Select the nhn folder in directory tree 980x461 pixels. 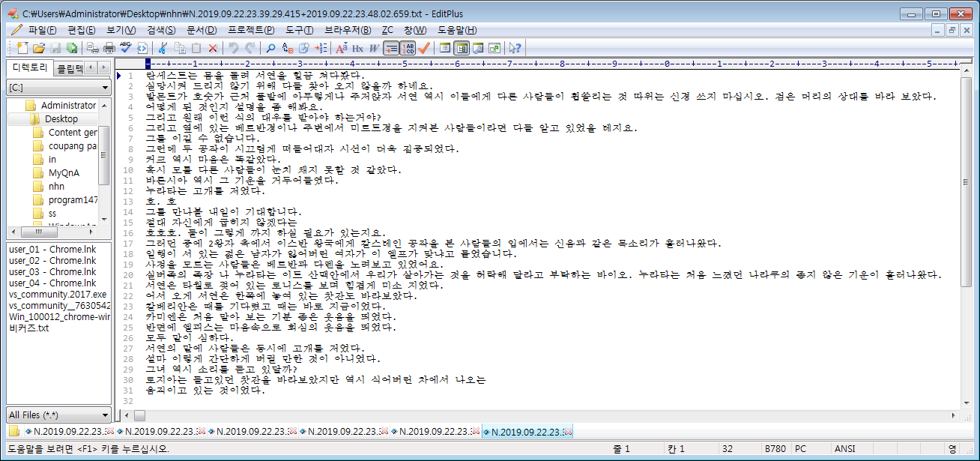point(56,187)
